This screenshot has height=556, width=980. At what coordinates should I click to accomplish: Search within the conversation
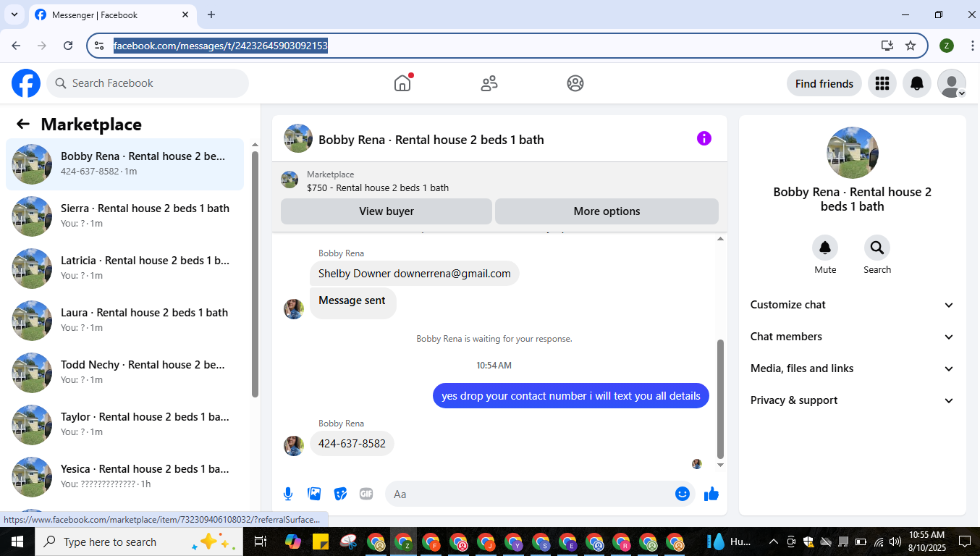click(877, 248)
